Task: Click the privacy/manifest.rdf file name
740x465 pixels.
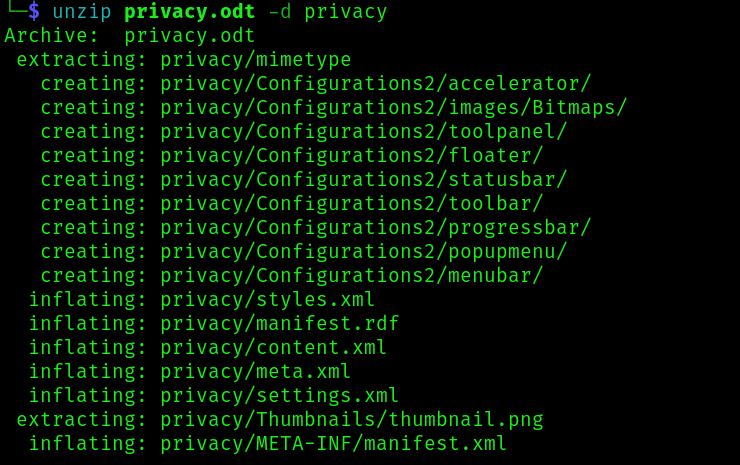Action: (x=279, y=324)
